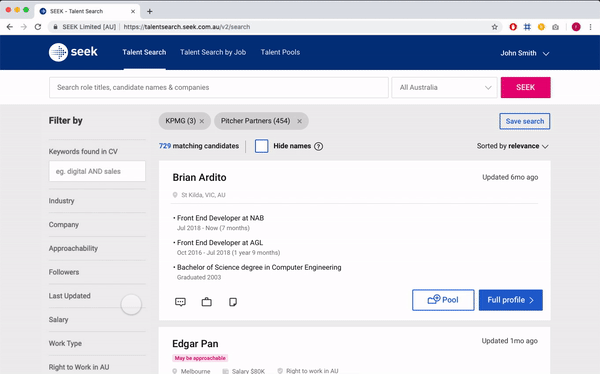
Task: Click the Updated 1mo ago text
Action: (510, 341)
